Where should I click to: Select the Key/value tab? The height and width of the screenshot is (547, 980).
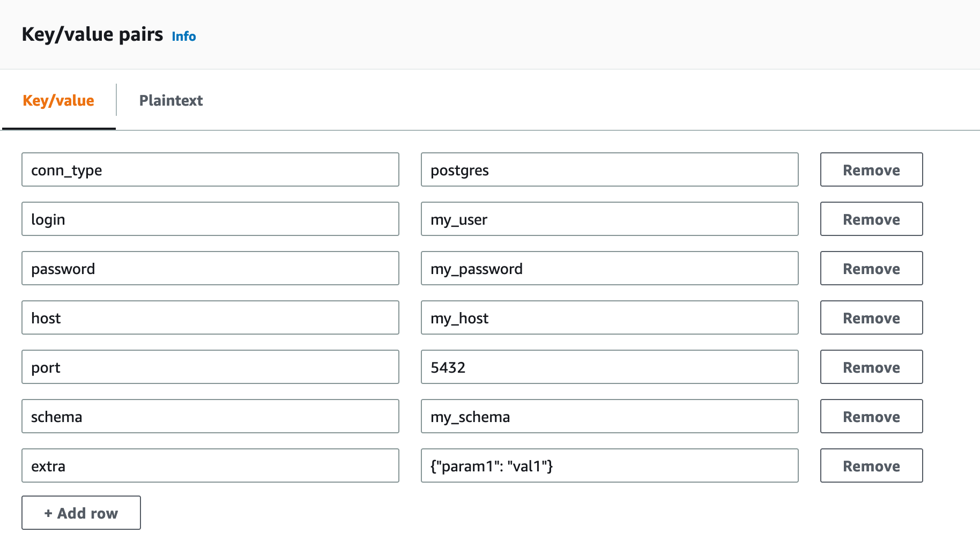(58, 100)
